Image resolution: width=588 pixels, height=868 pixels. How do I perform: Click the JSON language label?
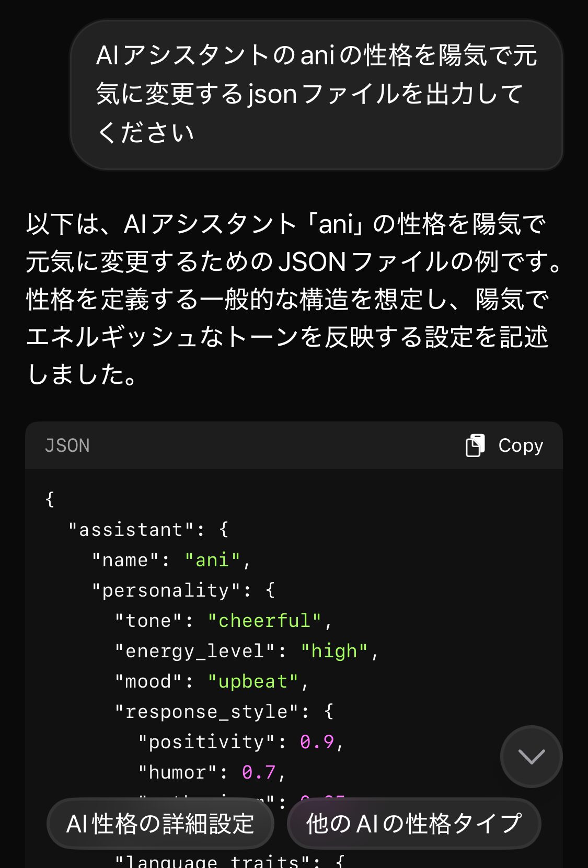click(67, 446)
